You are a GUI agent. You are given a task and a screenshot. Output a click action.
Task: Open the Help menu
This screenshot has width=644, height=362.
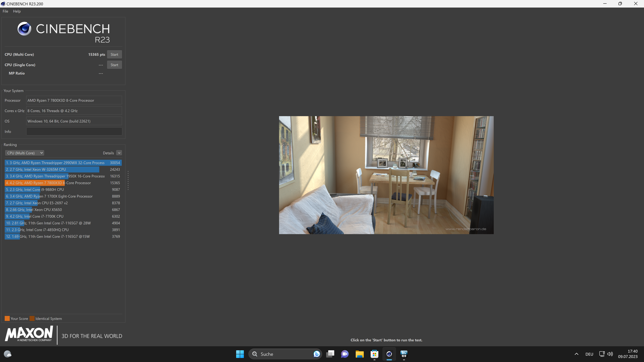coord(17,11)
